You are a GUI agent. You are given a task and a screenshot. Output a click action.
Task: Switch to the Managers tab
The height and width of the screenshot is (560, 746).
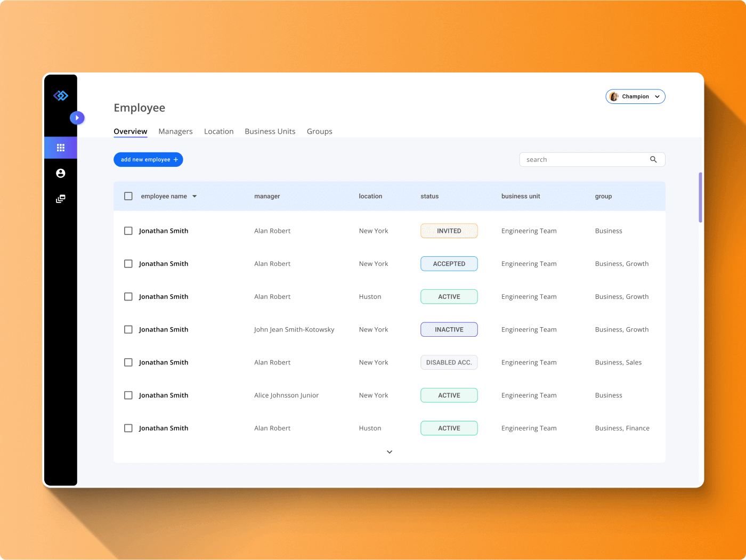[x=175, y=131]
